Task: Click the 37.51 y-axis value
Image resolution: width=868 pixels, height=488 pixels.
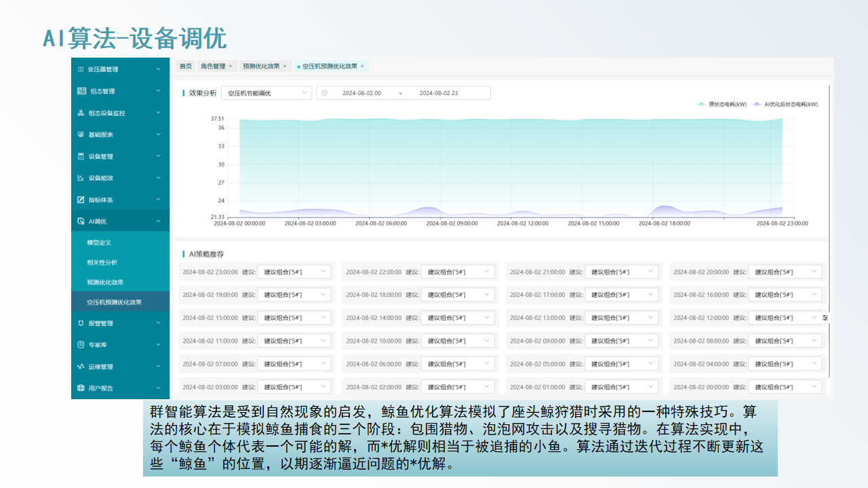Action: 217,119
